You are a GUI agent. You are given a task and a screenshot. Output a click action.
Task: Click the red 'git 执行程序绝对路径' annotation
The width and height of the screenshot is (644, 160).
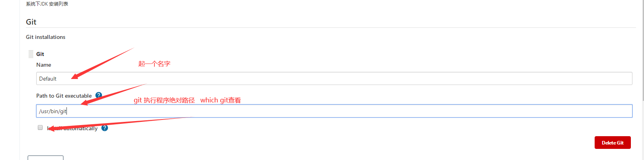click(x=164, y=100)
